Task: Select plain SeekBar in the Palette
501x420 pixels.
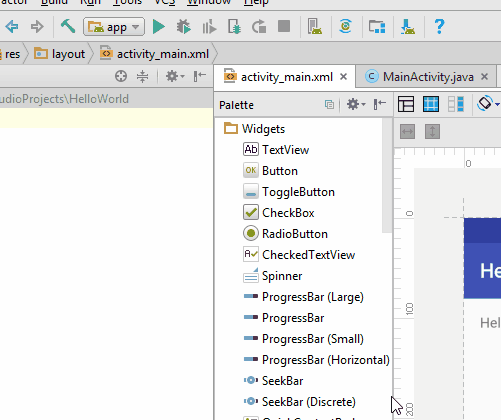Action: pyautogui.click(x=273, y=381)
